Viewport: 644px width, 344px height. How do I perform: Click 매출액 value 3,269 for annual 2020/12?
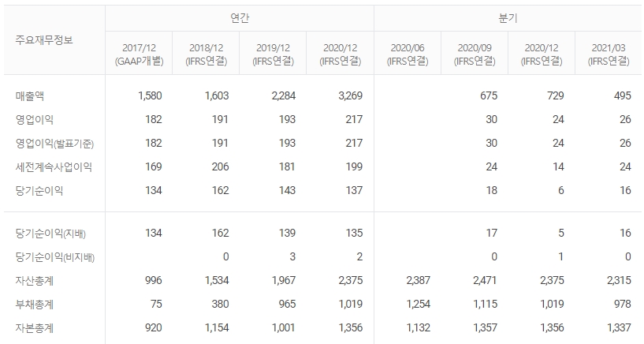351,95
